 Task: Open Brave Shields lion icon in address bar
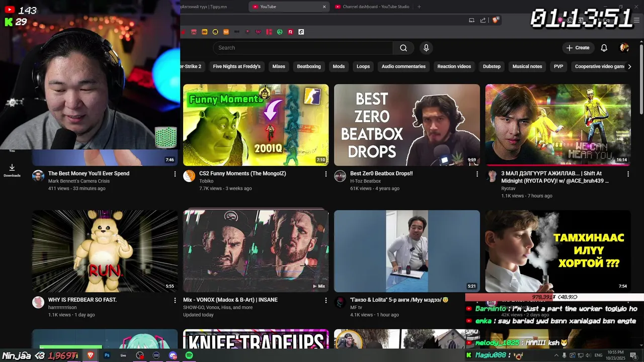click(x=495, y=20)
